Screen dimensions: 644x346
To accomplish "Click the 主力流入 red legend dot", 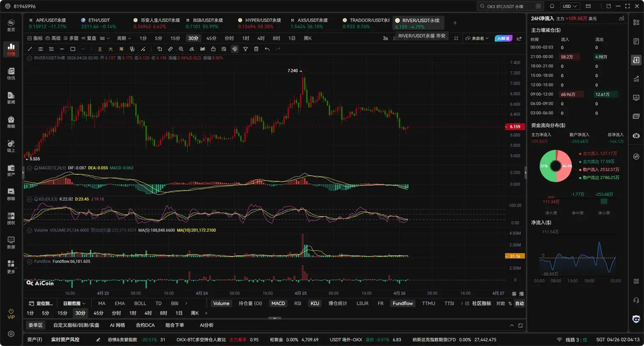I will (x=580, y=154).
